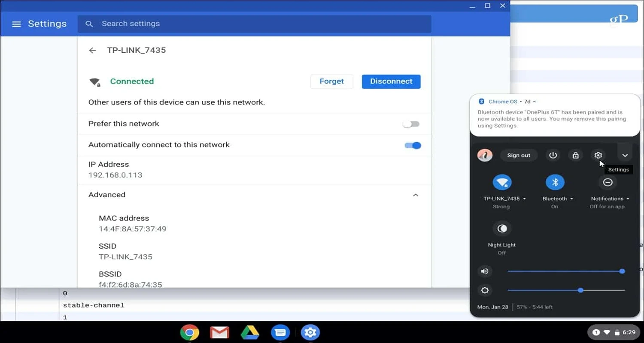Click the brightness slider track
The height and width of the screenshot is (343, 644).
(x=566, y=290)
